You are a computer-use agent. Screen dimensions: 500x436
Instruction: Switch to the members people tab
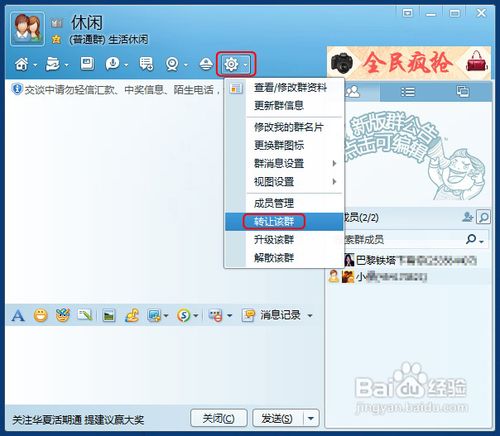coord(353,92)
